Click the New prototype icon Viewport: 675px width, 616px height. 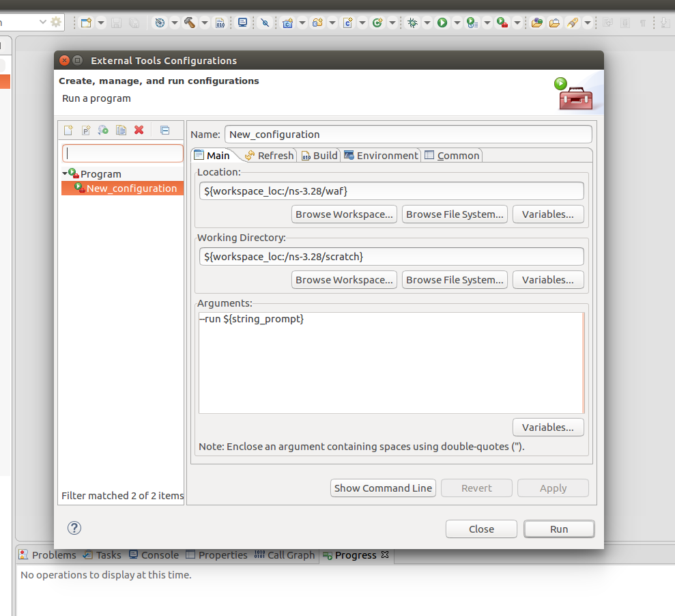tap(86, 130)
